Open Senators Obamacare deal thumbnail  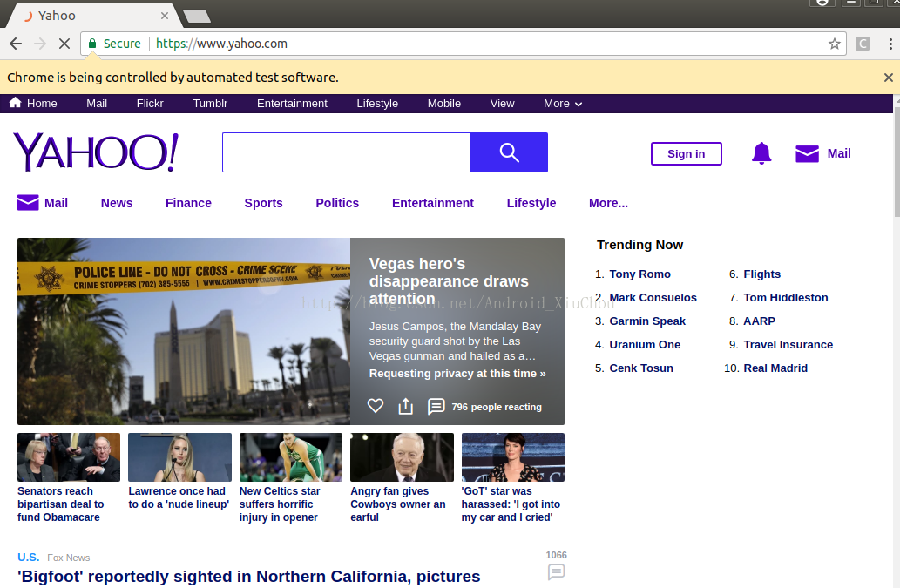point(69,457)
